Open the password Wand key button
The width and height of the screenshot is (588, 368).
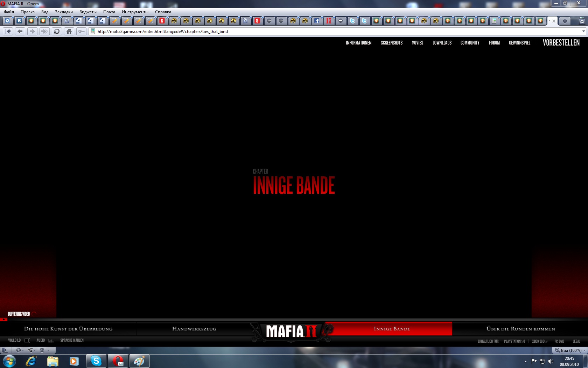[x=81, y=32]
